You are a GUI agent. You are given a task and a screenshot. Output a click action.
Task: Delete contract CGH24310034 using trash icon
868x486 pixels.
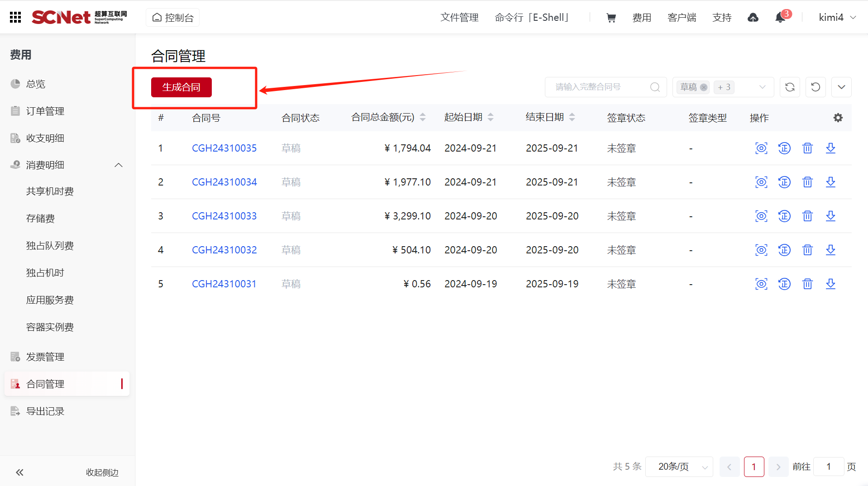(x=807, y=182)
